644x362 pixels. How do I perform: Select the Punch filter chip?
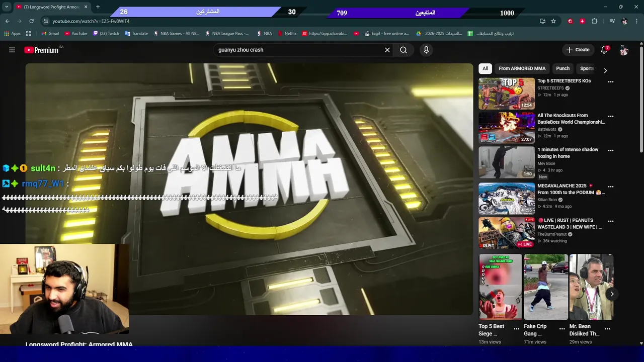pos(562,68)
